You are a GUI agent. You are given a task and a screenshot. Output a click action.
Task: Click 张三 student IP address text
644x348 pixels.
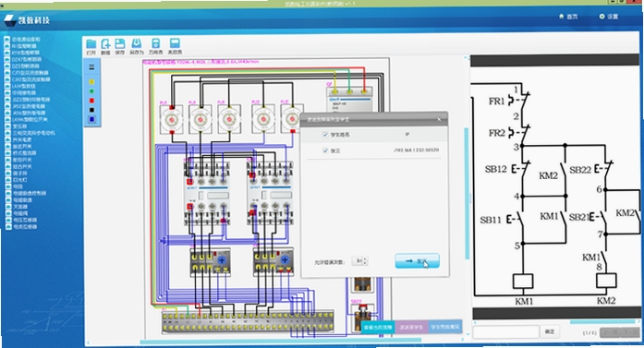pos(416,150)
